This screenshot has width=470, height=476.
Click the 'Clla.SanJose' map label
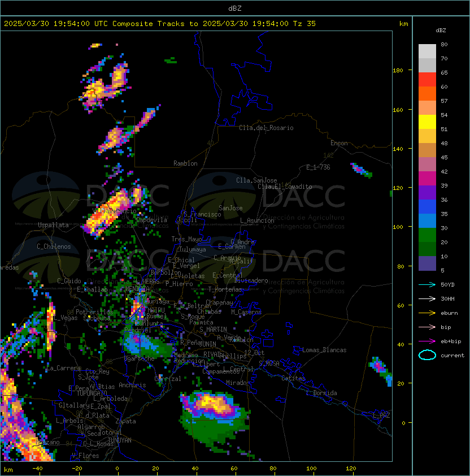[256, 180]
